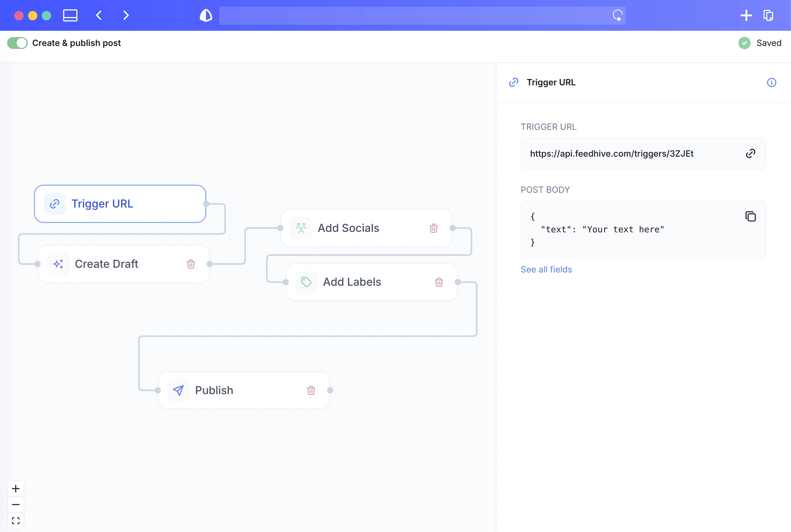Disable the Create & publish post workflow
The image size is (791, 532).
pos(17,43)
